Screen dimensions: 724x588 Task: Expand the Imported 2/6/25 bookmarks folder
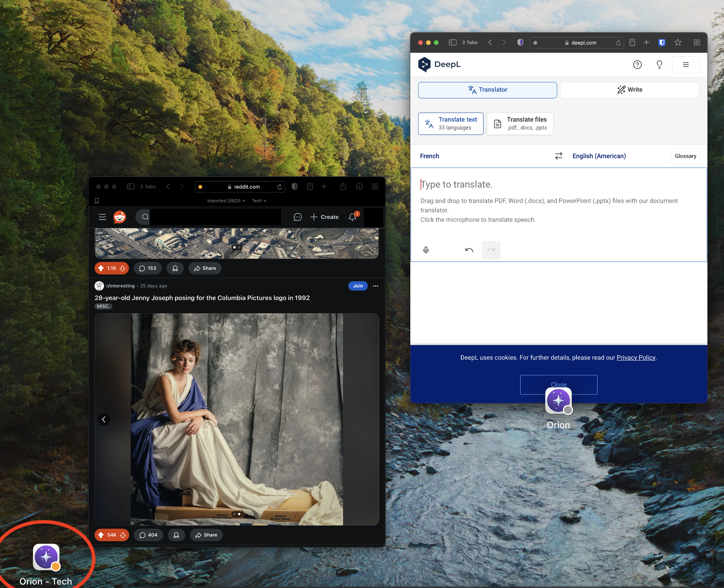(226, 201)
